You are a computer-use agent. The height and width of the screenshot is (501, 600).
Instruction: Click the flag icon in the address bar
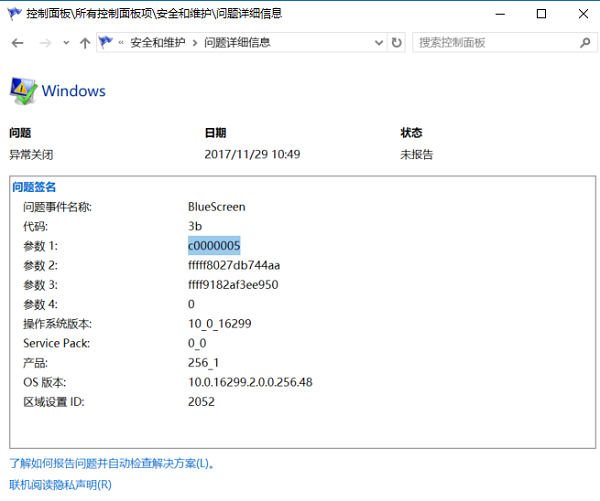106,42
